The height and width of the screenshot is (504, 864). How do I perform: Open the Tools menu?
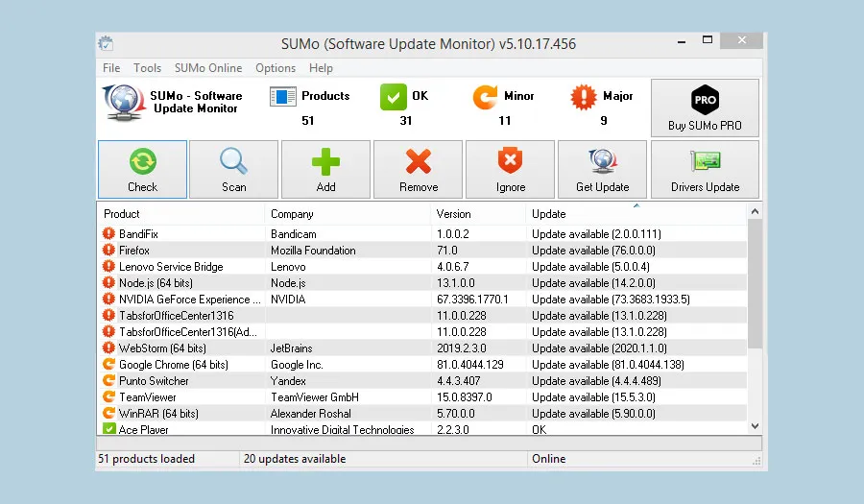coord(147,68)
